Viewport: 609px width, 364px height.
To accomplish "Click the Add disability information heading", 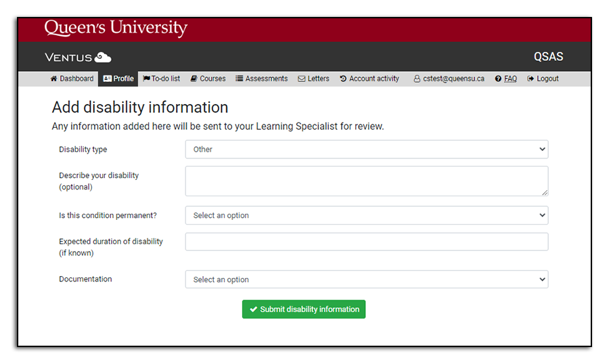I will [x=140, y=107].
